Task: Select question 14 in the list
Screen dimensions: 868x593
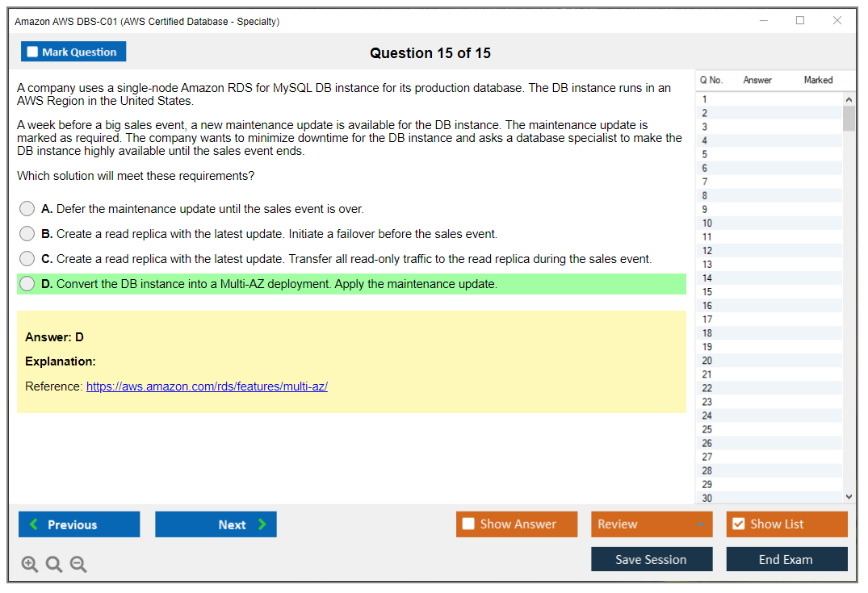Action: 707,278
